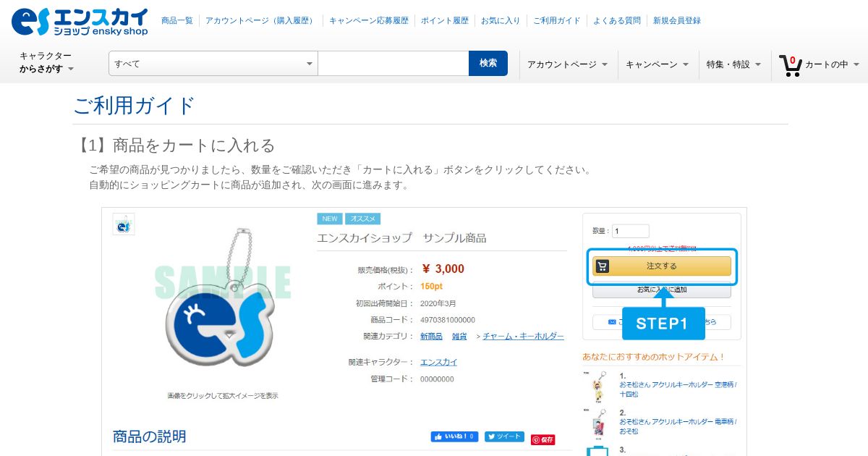This screenshot has height=456, width=868.
Task: Expand the アカウントページ dropdown in search bar
Action: (x=568, y=64)
